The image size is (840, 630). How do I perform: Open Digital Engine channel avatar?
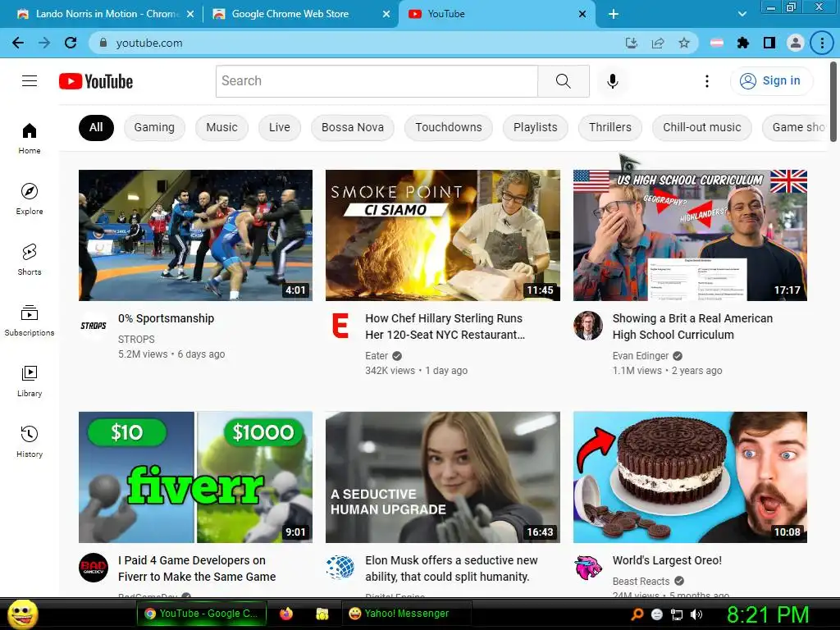[x=340, y=568]
